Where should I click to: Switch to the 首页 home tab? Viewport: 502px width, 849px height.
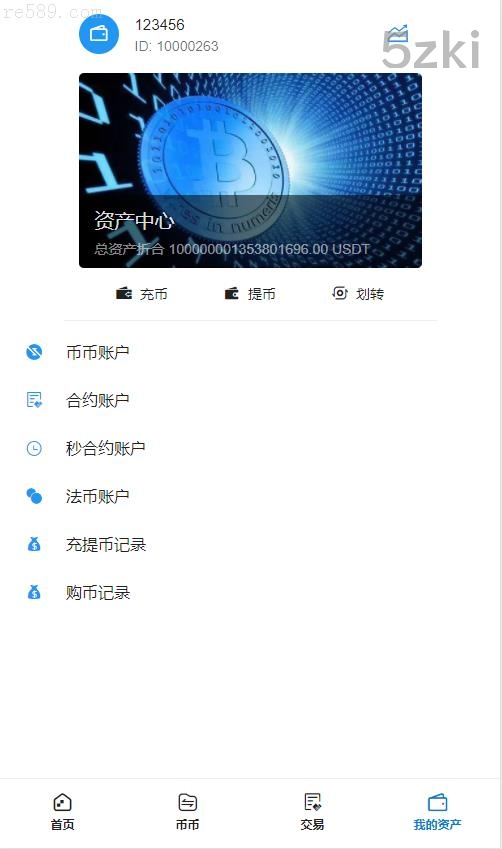[62, 812]
